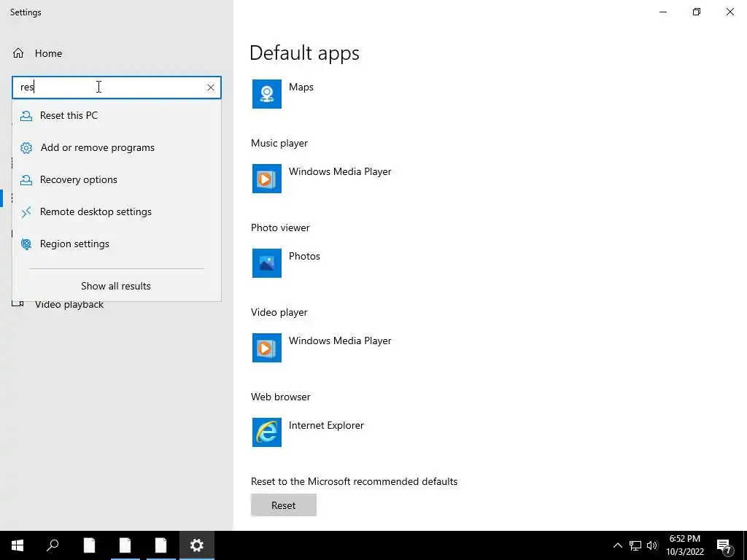Click the Settings gear on taskbar

pos(197,545)
